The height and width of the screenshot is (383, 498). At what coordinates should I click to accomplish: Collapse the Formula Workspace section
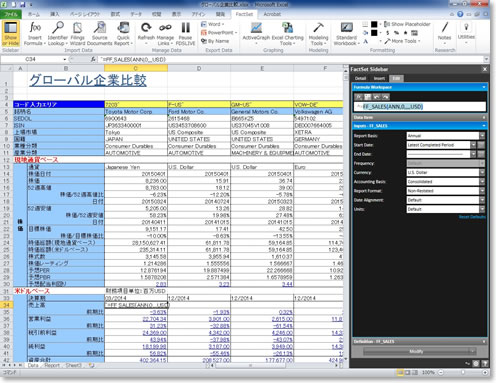484,87
